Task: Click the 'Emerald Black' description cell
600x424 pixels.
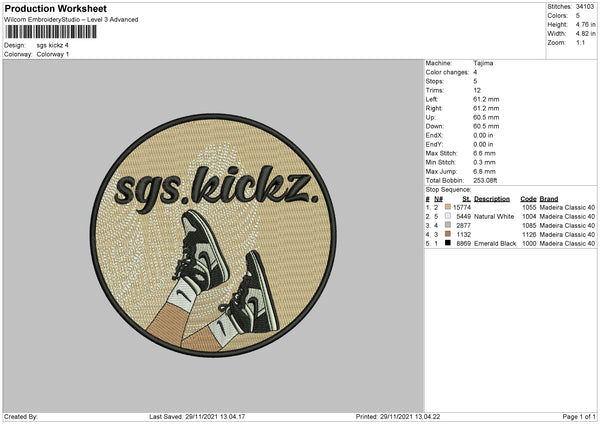Action: coord(495,243)
